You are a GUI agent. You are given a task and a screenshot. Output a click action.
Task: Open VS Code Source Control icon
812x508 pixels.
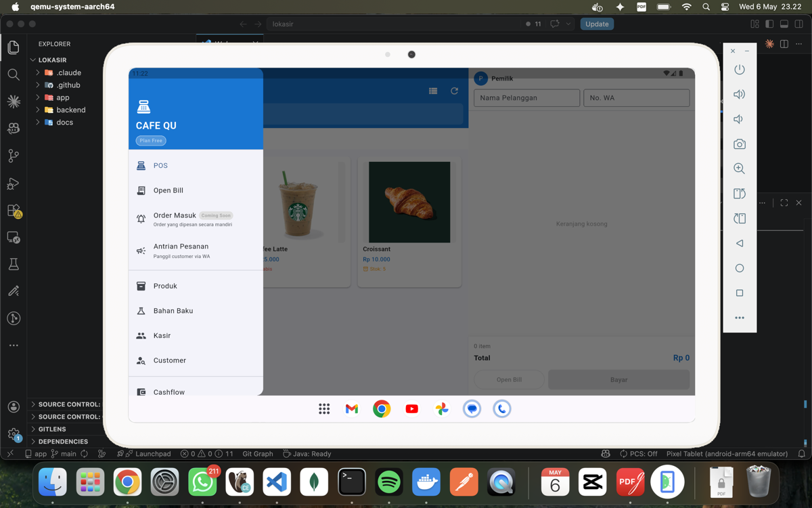click(14, 156)
